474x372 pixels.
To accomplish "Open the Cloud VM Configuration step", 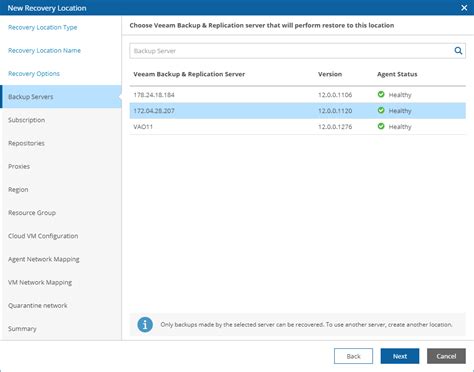I will (43, 236).
